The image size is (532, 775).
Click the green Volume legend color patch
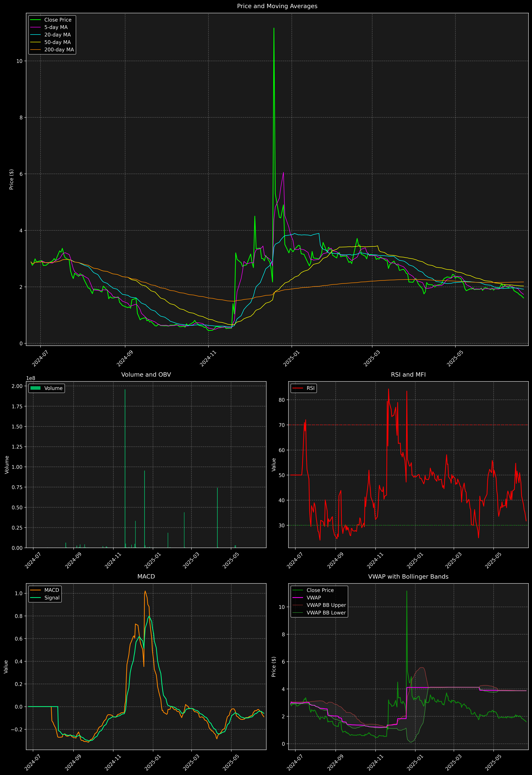(35, 388)
